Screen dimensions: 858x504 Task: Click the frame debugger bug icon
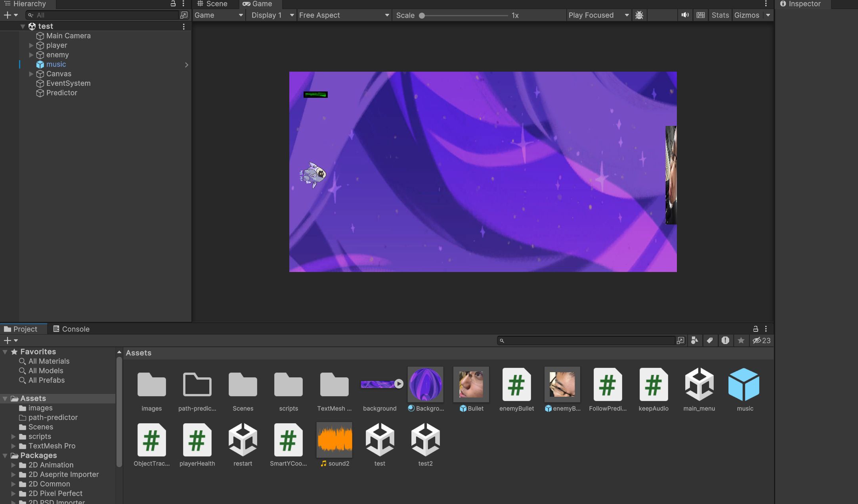coord(639,15)
